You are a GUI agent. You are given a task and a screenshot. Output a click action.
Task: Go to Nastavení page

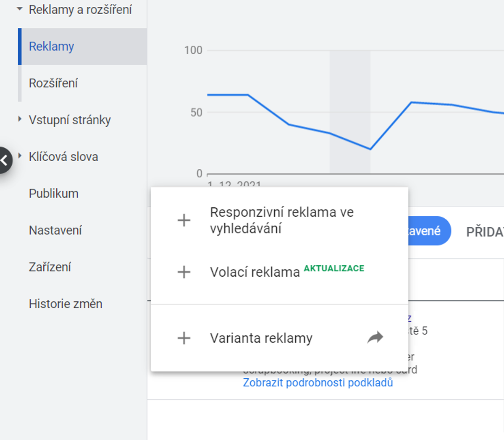(x=55, y=230)
